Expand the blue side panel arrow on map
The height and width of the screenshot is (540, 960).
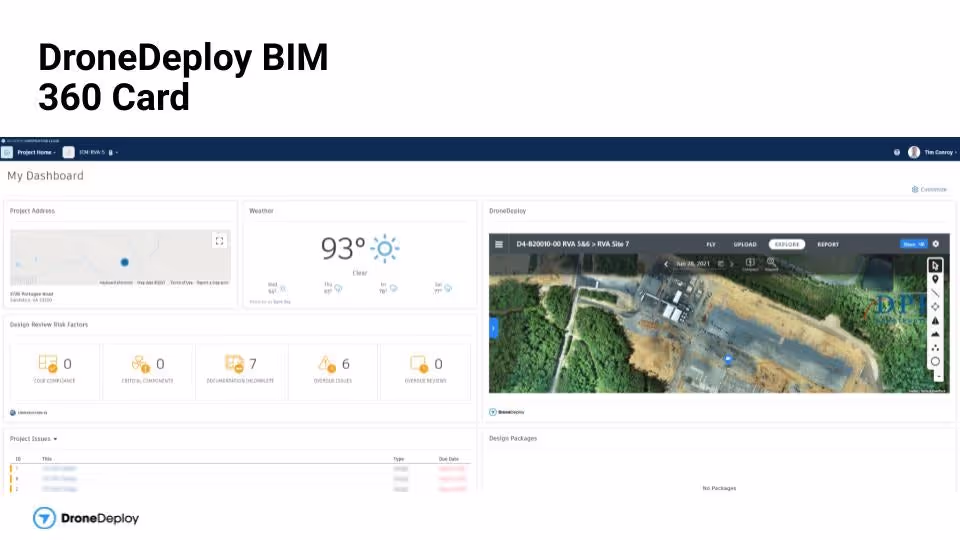492,329
